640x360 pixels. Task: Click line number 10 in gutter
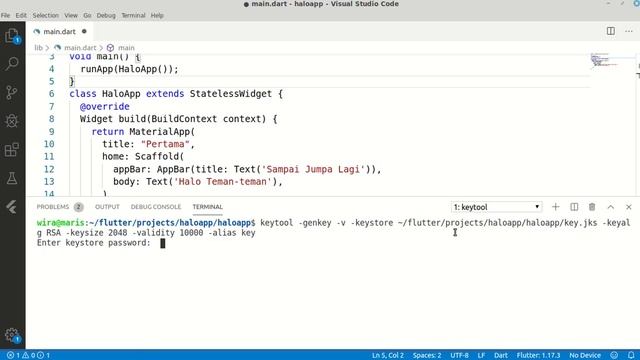[49, 144]
